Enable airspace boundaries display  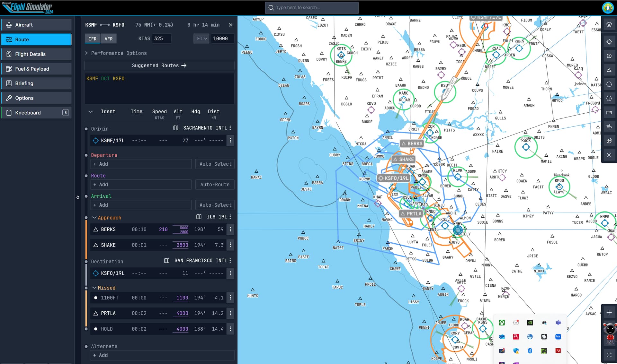coord(609,84)
